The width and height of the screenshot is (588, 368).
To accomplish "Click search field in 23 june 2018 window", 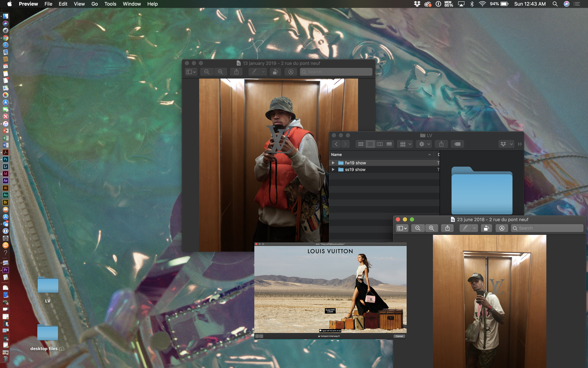I will pyautogui.click(x=547, y=228).
